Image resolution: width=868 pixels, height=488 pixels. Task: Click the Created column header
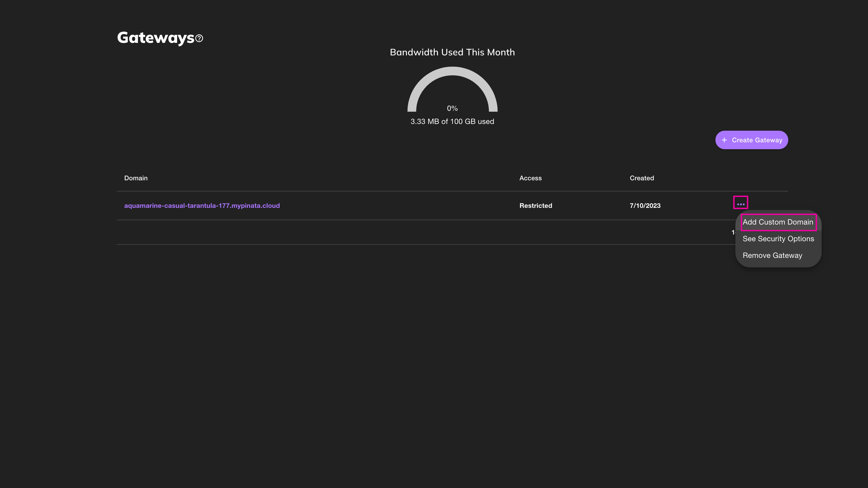pos(641,178)
